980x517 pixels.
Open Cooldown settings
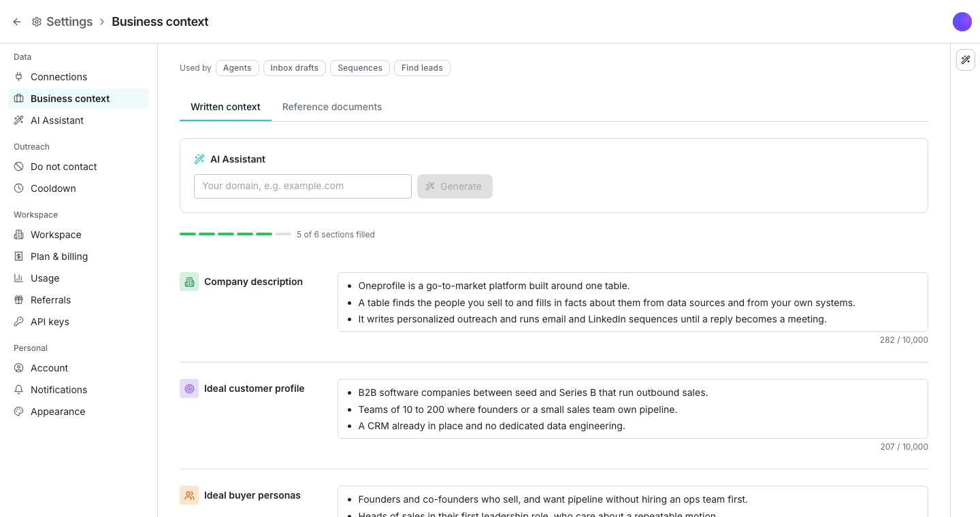(78, 188)
